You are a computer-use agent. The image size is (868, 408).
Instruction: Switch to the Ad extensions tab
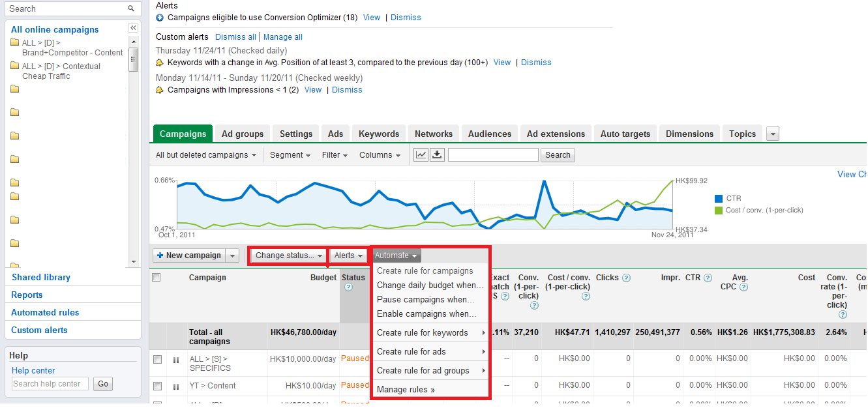[556, 134]
